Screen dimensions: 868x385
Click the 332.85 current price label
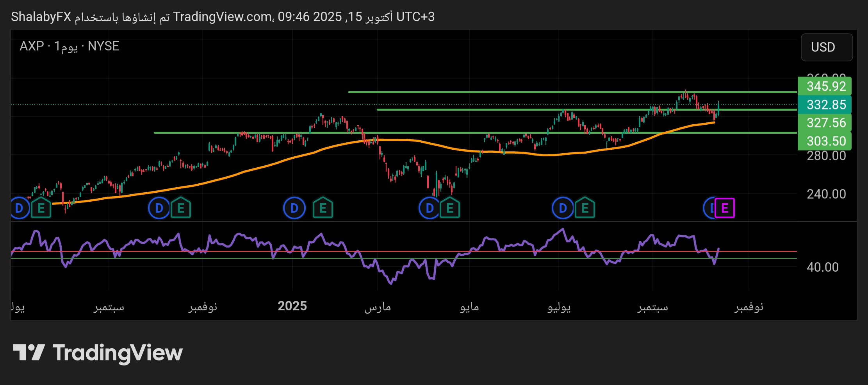pos(825,105)
